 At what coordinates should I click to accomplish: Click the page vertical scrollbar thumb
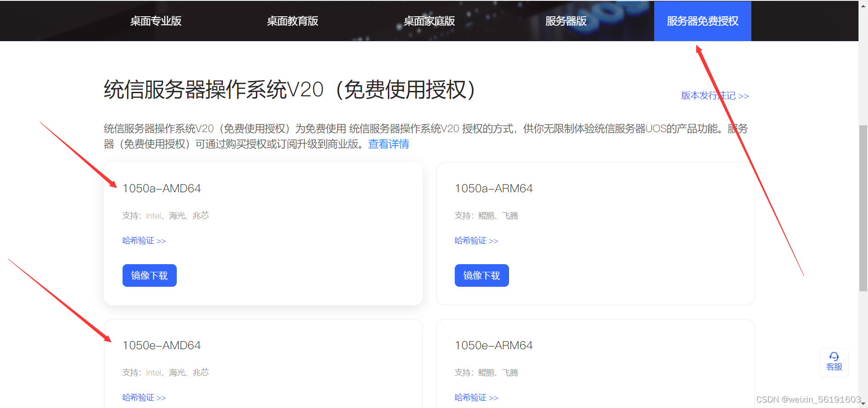[863, 208]
